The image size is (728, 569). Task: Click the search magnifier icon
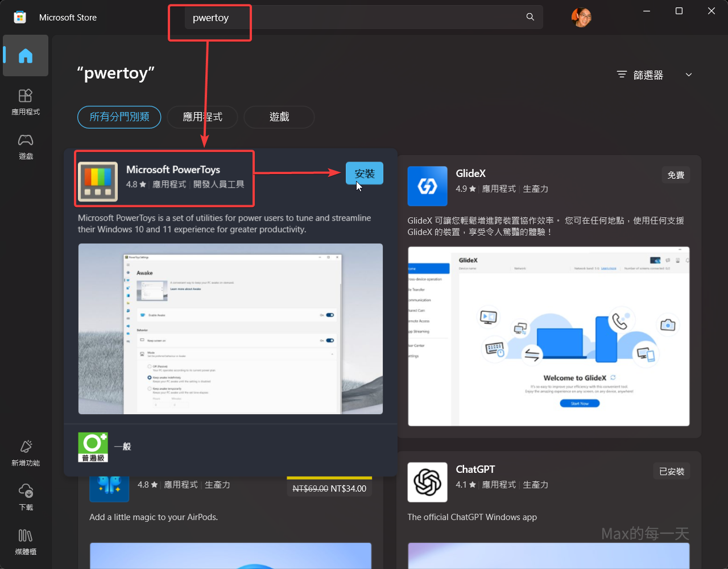(x=530, y=17)
